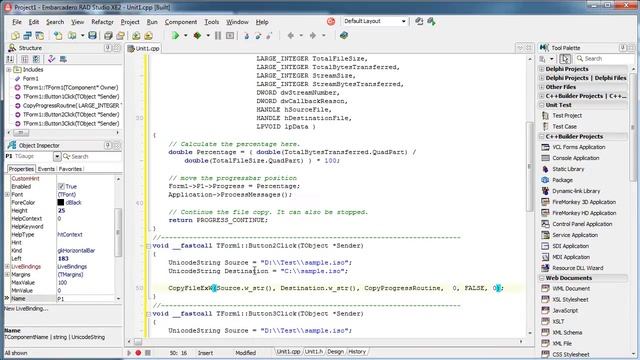The image size is (640, 360).
Task: Pin the Tool Palette panel
Action: pyautogui.click(x=623, y=48)
